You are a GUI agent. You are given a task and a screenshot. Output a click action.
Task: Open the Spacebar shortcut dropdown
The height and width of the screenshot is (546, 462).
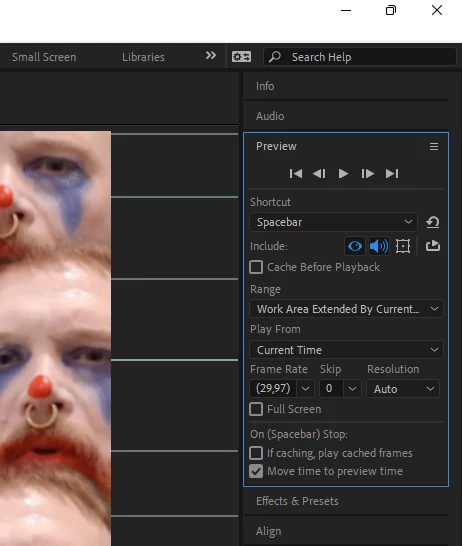[333, 222]
